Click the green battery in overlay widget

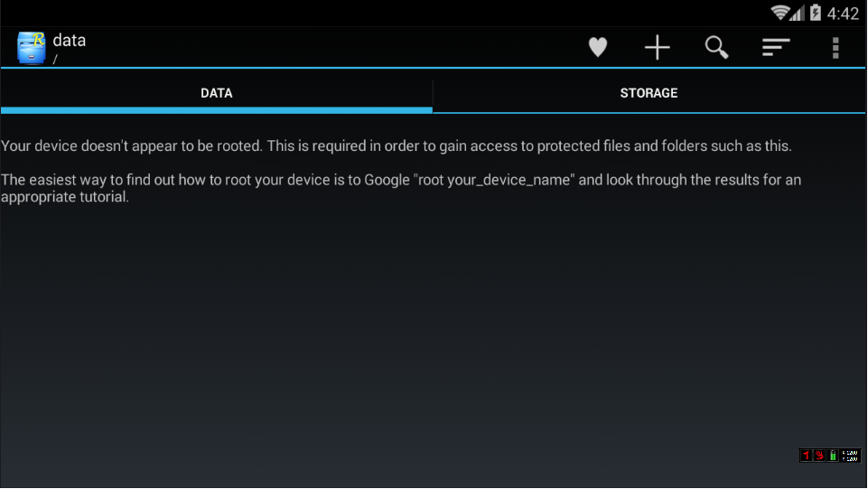click(x=833, y=456)
